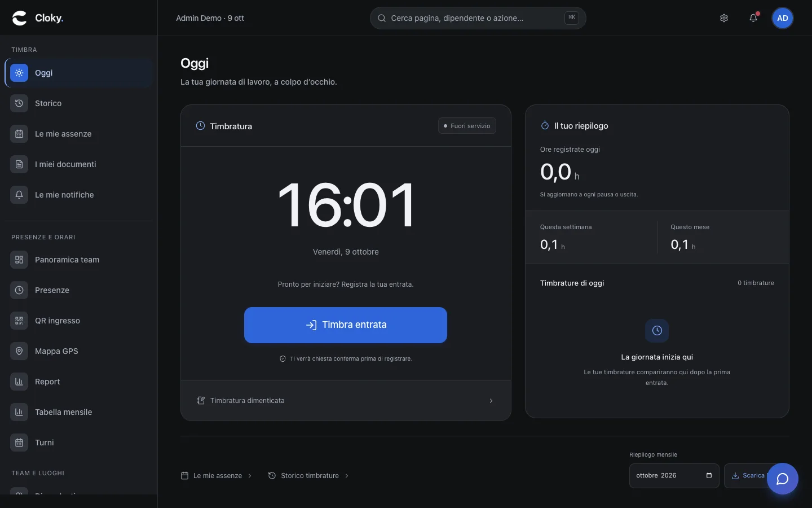This screenshot has height=508, width=812.
Task: Click the Panoramica team grid icon
Action: [19, 260]
